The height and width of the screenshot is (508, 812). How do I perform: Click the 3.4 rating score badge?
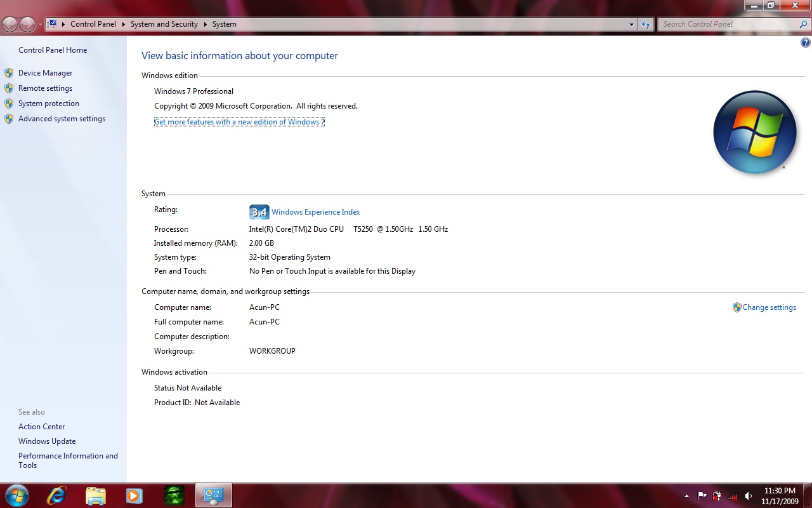click(x=259, y=212)
